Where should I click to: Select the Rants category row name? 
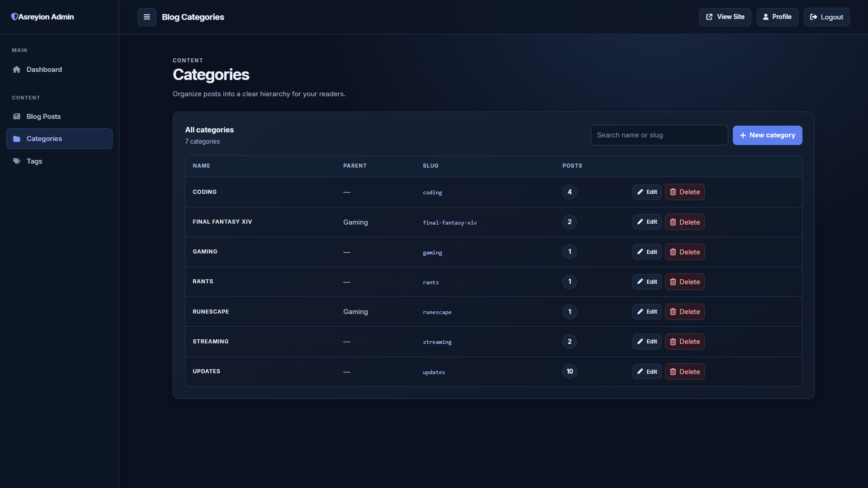pyautogui.click(x=203, y=282)
